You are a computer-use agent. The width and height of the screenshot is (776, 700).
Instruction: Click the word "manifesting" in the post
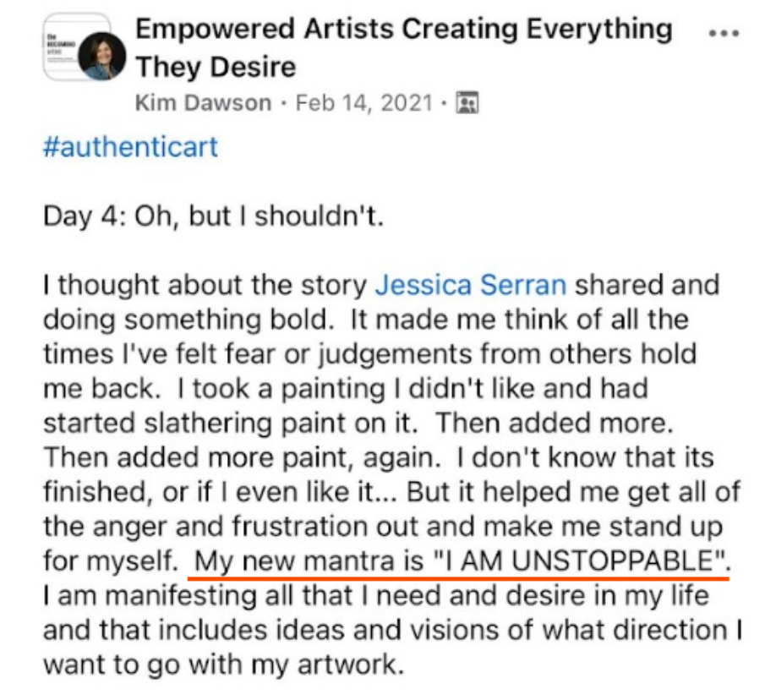tap(181, 595)
